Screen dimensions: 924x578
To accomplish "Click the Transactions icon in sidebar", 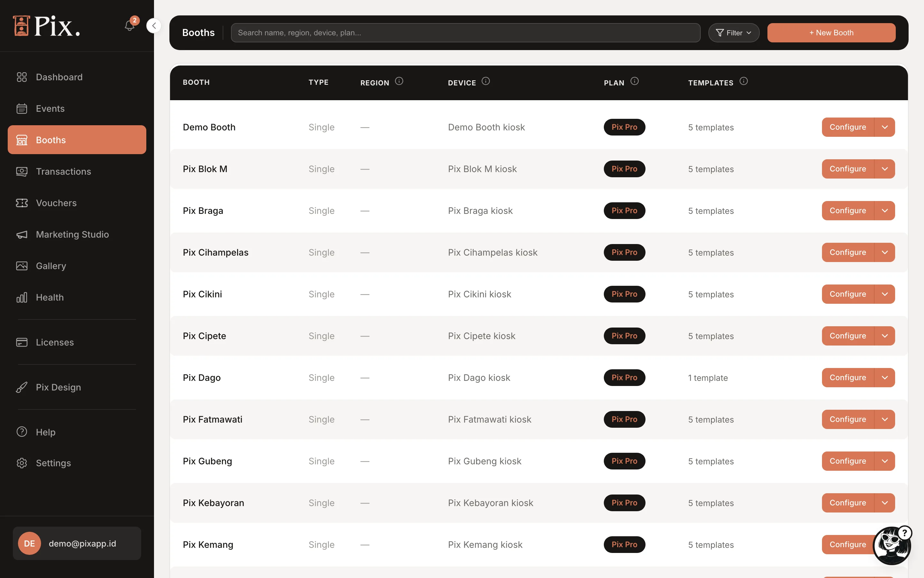I will point(22,172).
